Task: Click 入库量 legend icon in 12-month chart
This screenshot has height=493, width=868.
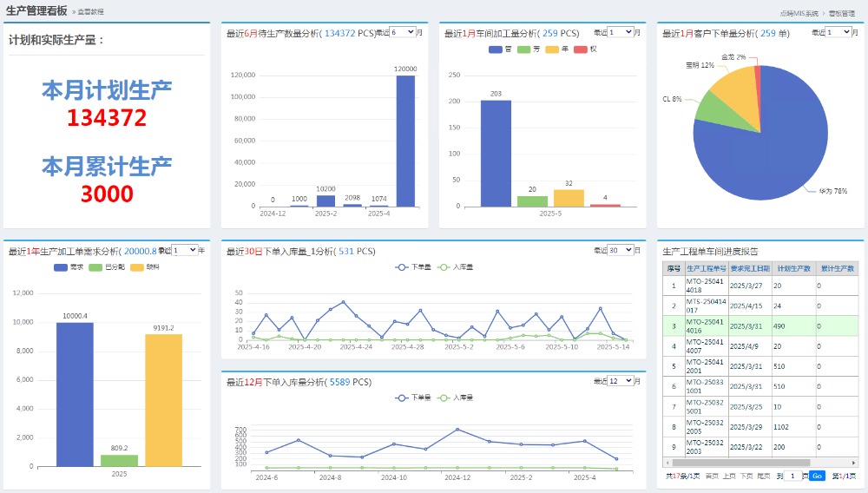Action: (x=444, y=398)
